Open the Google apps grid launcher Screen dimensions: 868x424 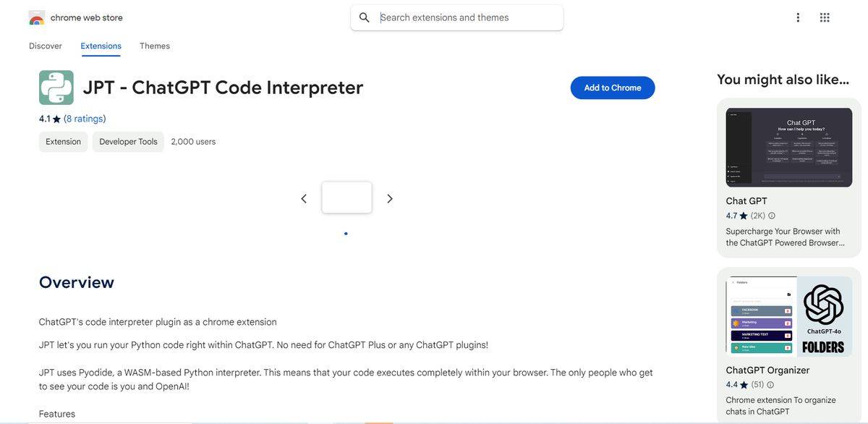tap(825, 17)
